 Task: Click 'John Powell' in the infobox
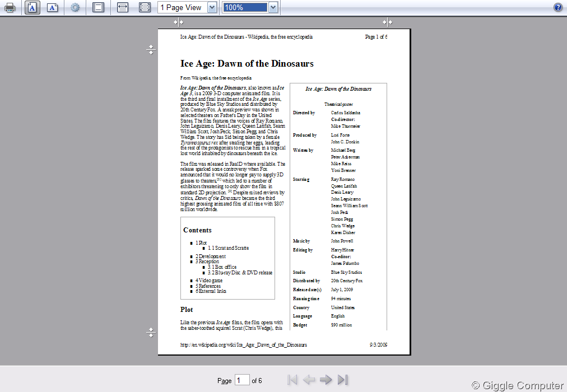pos(342,241)
